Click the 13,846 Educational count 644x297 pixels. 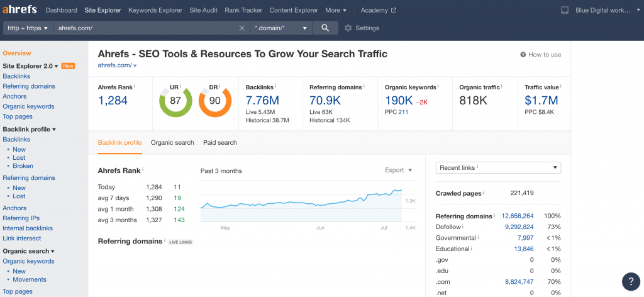[524, 249]
